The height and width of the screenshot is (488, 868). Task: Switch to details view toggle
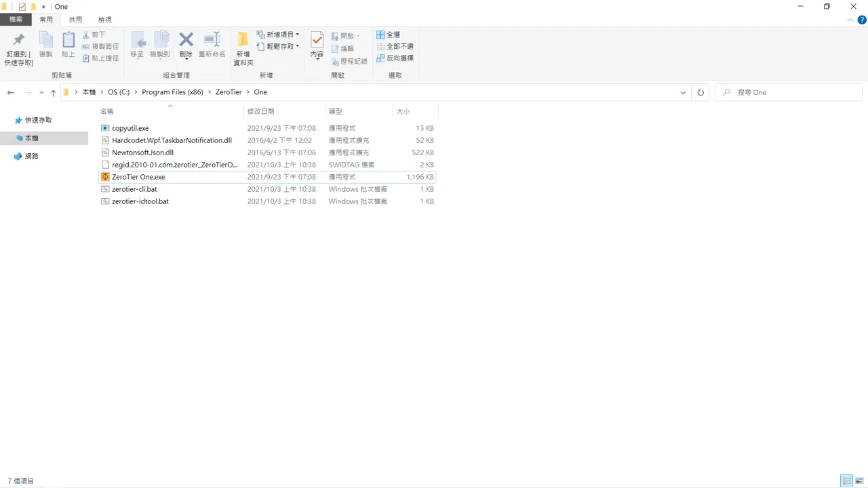click(847, 481)
